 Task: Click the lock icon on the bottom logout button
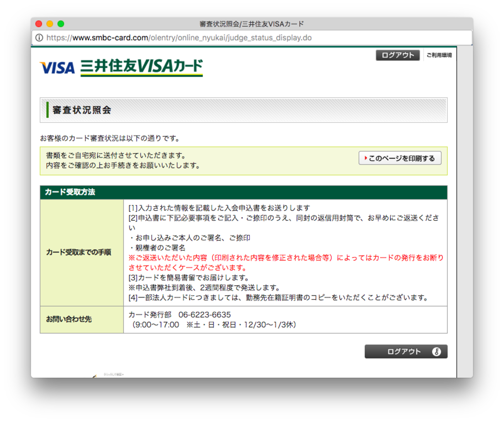tap(437, 351)
